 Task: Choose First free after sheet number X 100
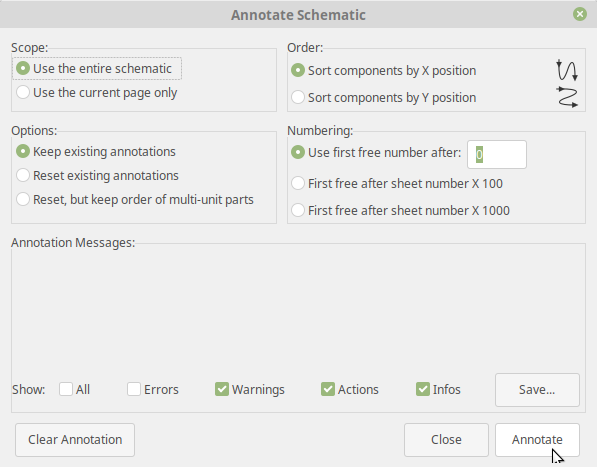click(x=397, y=183)
